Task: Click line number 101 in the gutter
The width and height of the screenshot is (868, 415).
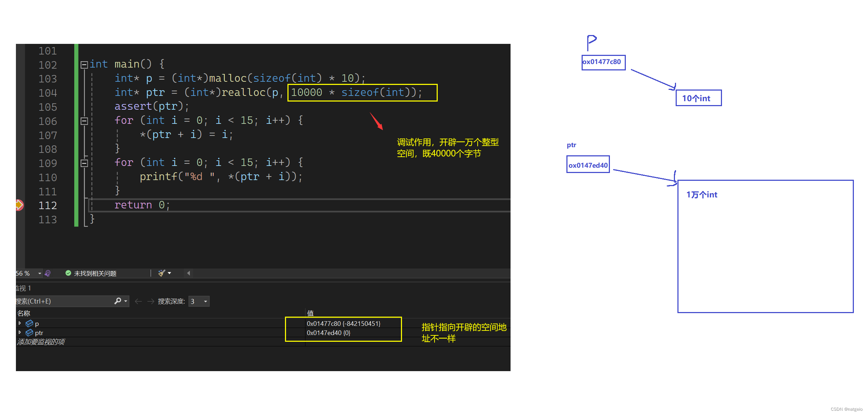Action: 48,51
